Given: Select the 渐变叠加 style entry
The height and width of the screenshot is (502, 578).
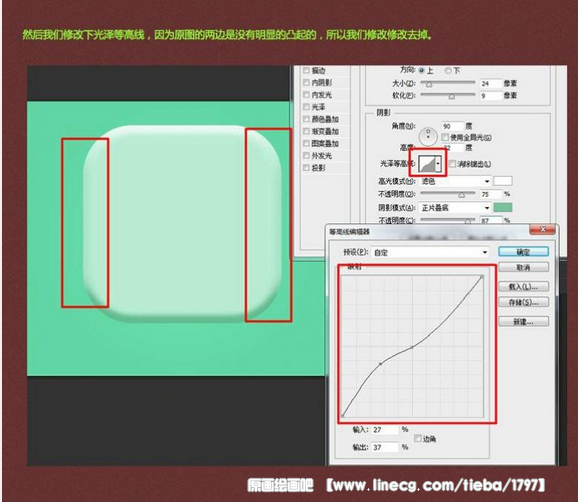Looking at the screenshot, I should point(325,131).
